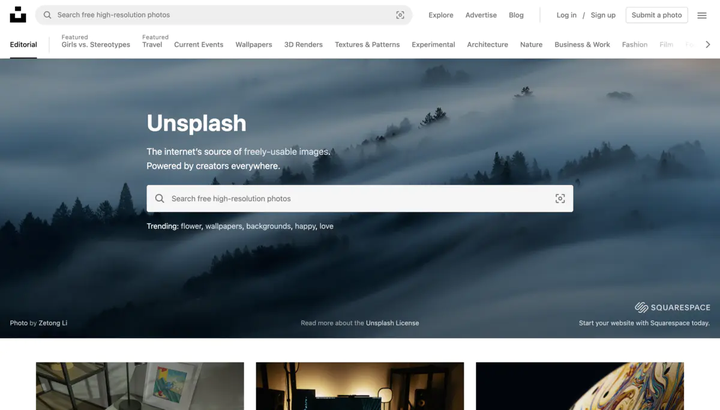This screenshot has height=410, width=720.
Task: Focus the hero search field
Action: 360,198
